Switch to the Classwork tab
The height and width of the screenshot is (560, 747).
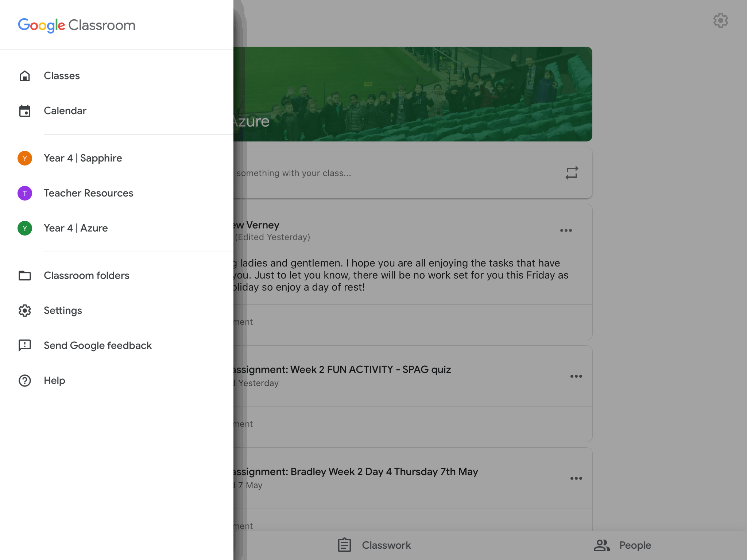pos(374,545)
